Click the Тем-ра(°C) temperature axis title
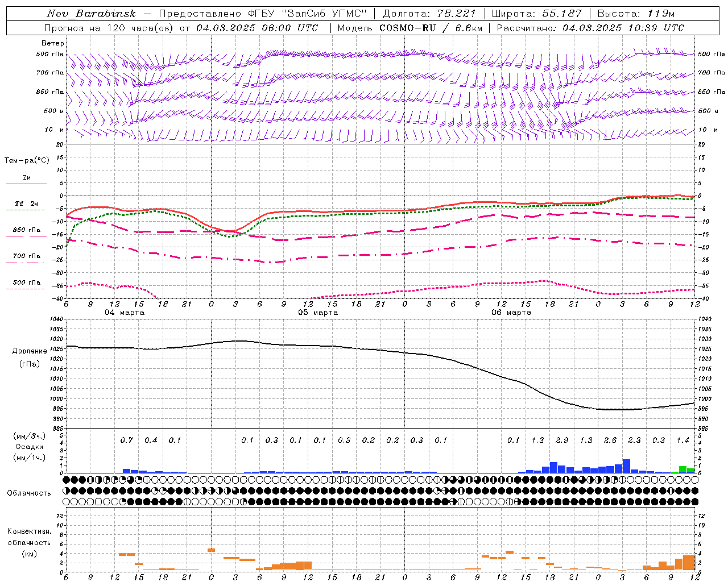The height and width of the screenshot is (582, 728). [27, 160]
